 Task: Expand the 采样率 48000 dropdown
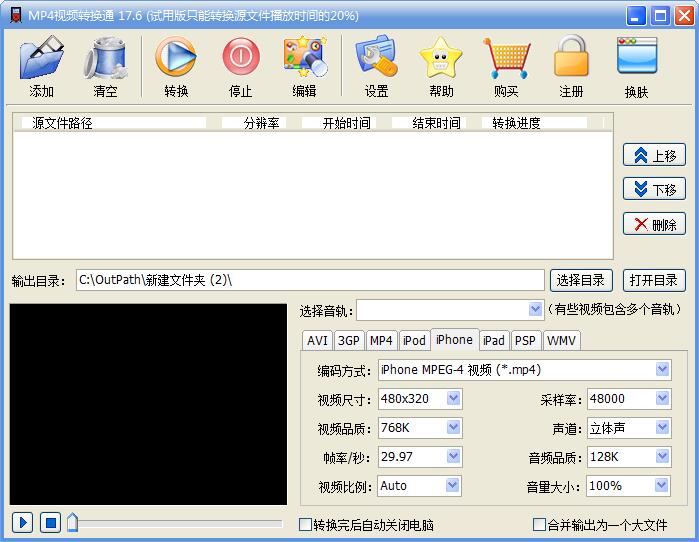[662, 399]
